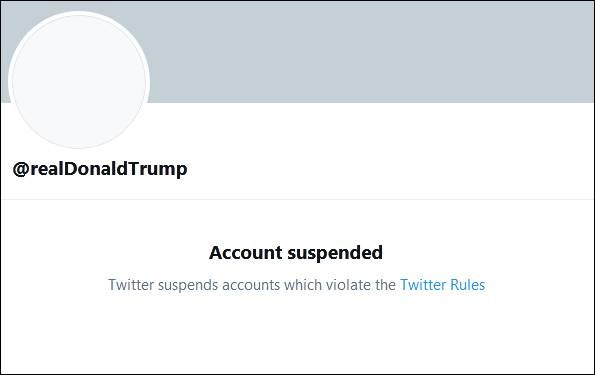Click the word Rules in blue link
The width and height of the screenshot is (595, 375).
coord(467,285)
